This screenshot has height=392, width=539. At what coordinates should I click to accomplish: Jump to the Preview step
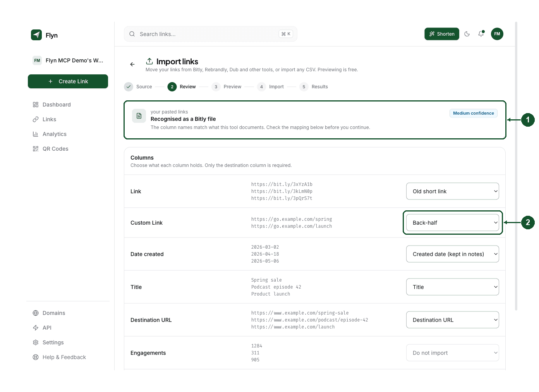[227, 87]
